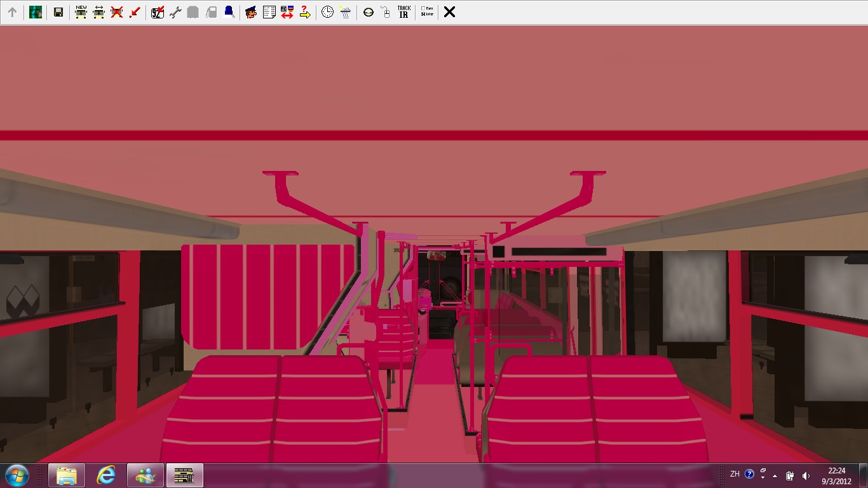Open the timetable number selection icon

tap(158, 12)
